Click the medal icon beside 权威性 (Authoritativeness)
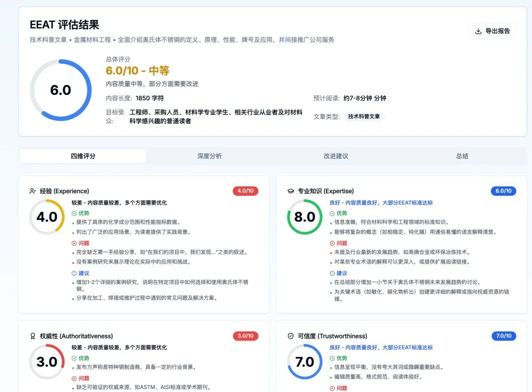 pyautogui.click(x=31, y=336)
